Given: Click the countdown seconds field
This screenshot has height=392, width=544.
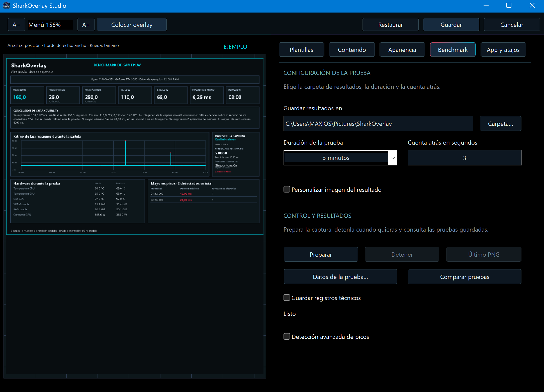Looking at the screenshot, I should point(465,158).
